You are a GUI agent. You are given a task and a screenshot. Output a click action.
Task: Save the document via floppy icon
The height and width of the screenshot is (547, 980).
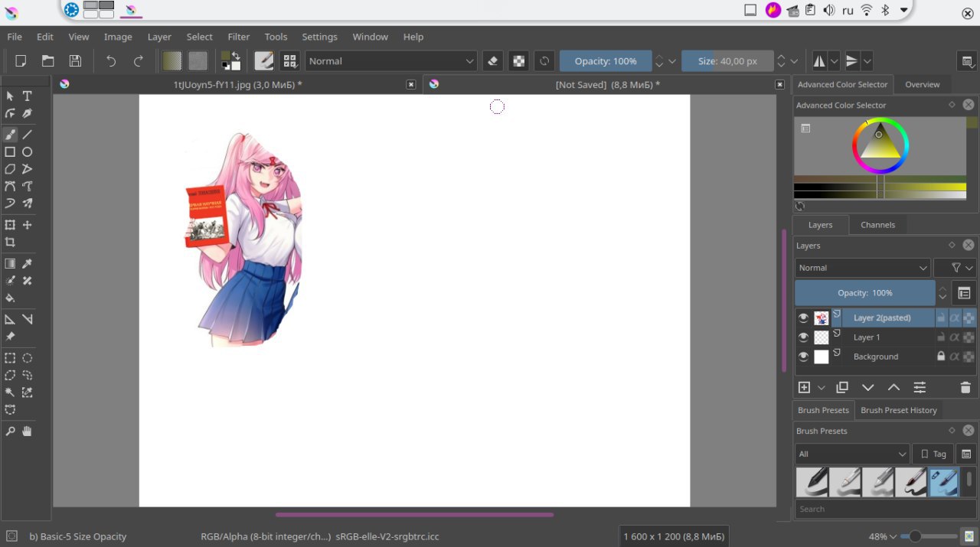(x=74, y=61)
